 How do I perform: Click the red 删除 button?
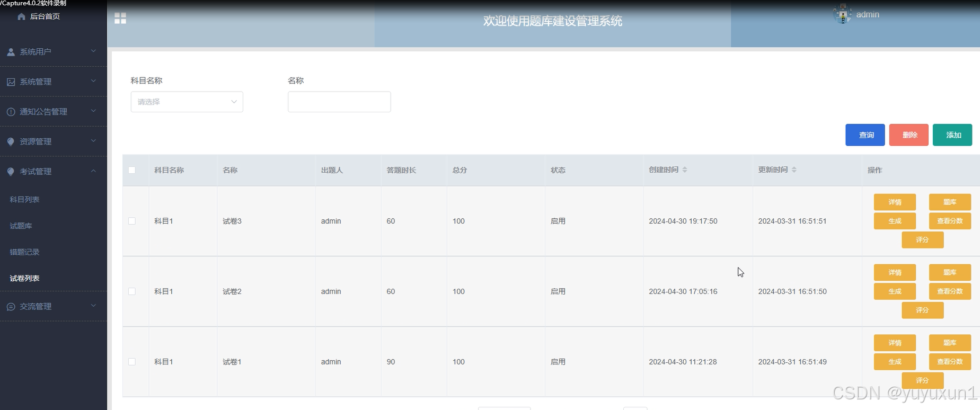pyautogui.click(x=908, y=135)
